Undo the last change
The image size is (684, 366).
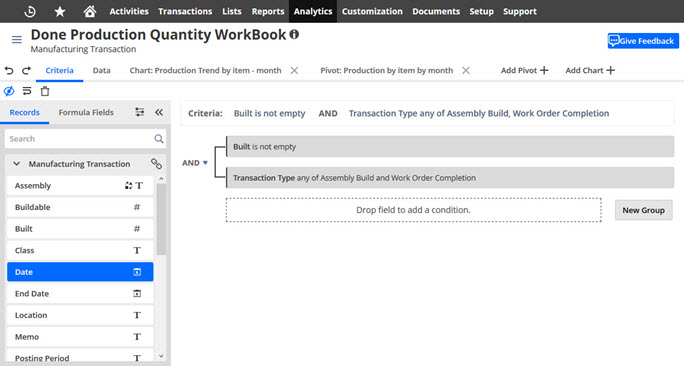point(9,70)
